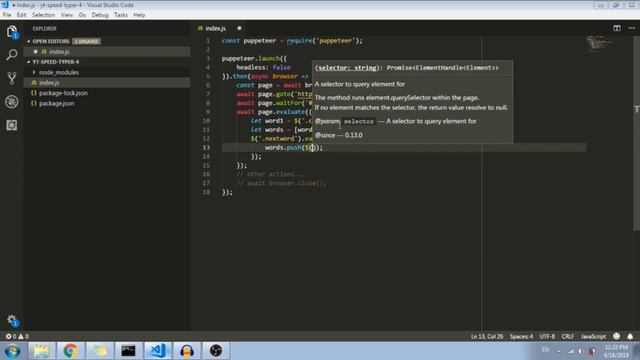The height and width of the screenshot is (360, 640).
Task: Open the Extensions view icon
Action: [x=12, y=125]
